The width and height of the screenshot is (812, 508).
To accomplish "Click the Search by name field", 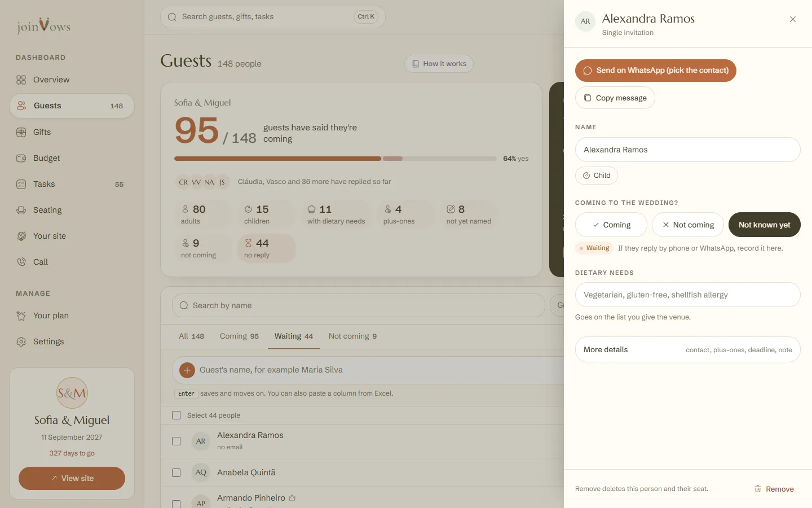I will coord(359,305).
